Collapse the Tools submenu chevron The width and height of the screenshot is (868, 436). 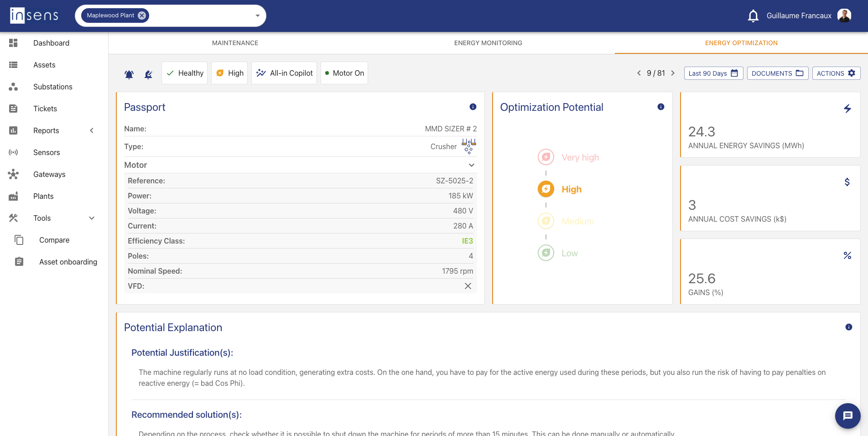pyautogui.click(x=92, y=218)
